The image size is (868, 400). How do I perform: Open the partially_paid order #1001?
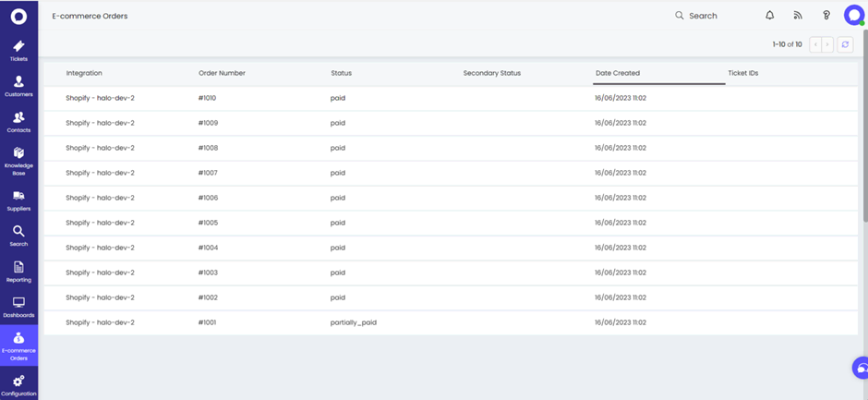pyautogui.click(x=451, y=322)
